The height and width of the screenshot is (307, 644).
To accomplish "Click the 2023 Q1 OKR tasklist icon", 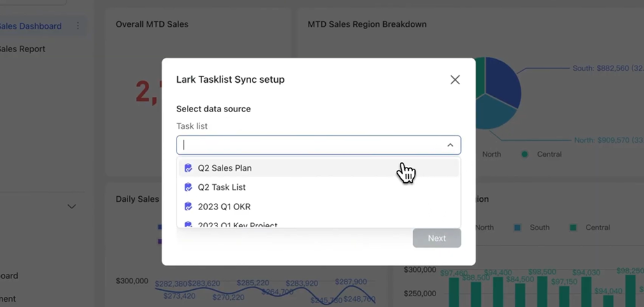I will point(188,206).
